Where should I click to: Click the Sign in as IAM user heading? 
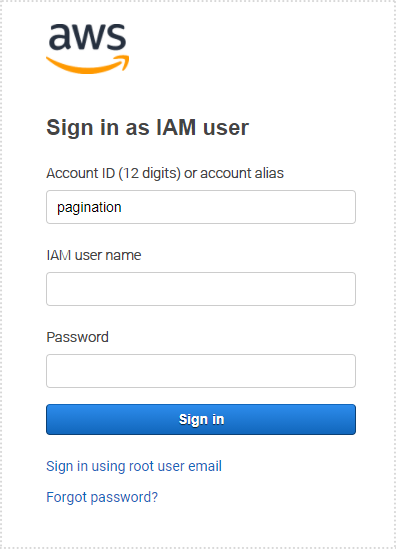[148, 127]
